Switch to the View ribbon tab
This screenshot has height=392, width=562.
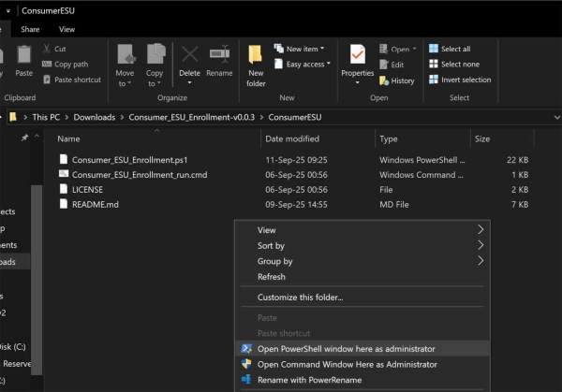[67, 29]
